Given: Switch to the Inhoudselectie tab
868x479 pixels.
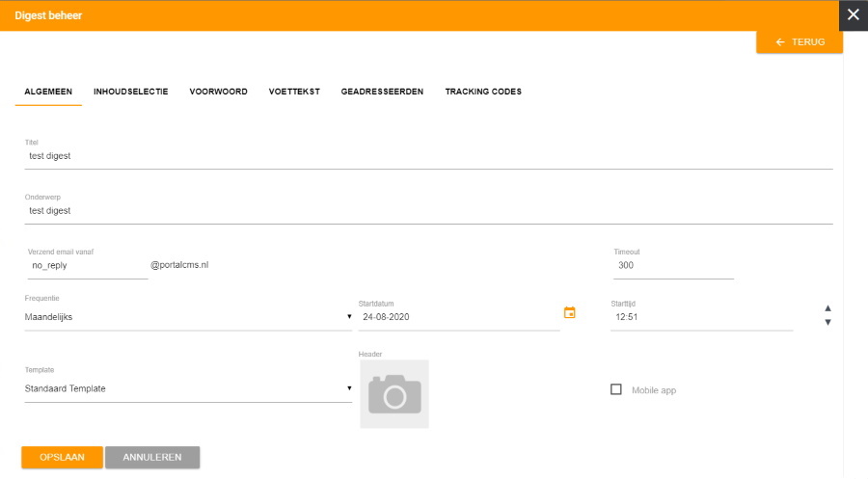Looking at the screenshot, I should point(131,92).
